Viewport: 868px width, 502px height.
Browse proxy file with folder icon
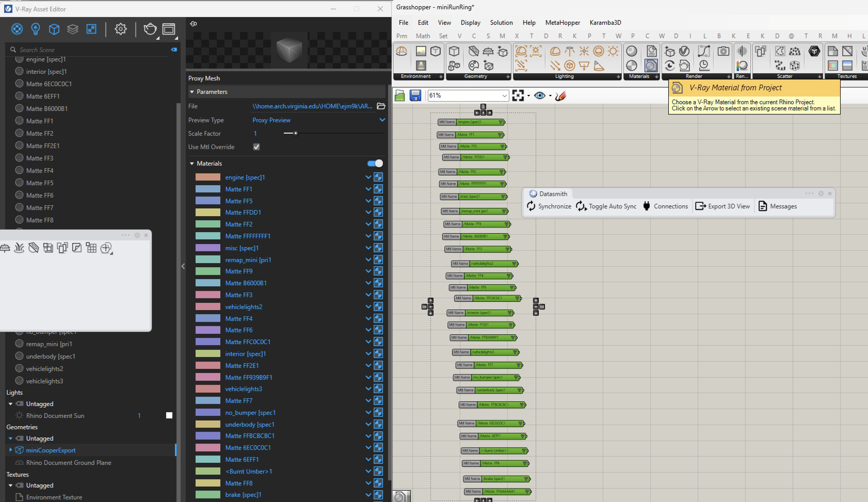click(x=381, y=106)
